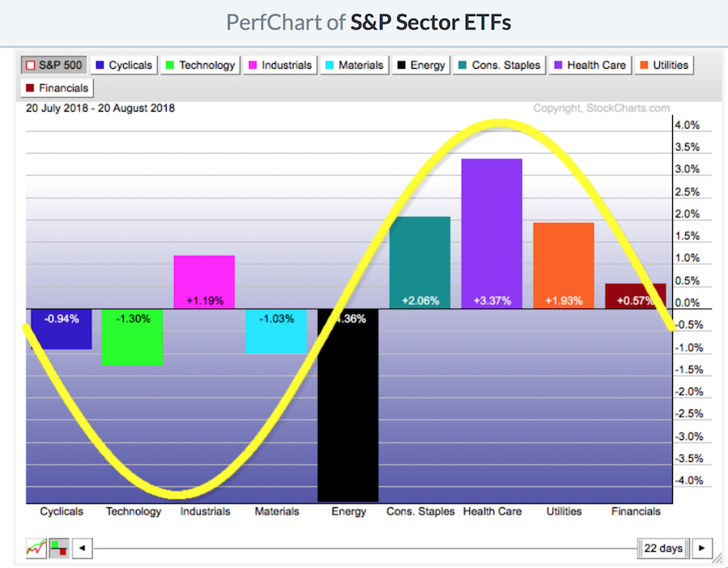The image size is (728, 568).
Task: Toggle the Financials legend button
Action: (x=57, y=88)
